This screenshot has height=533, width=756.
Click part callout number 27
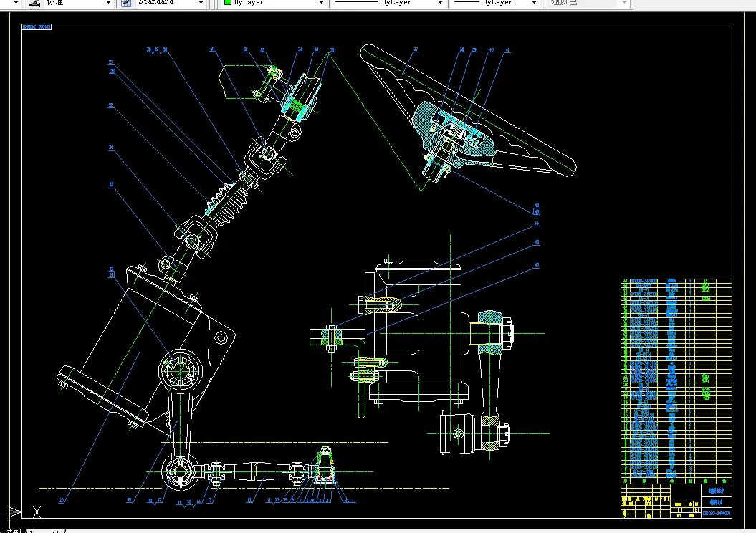111,62
